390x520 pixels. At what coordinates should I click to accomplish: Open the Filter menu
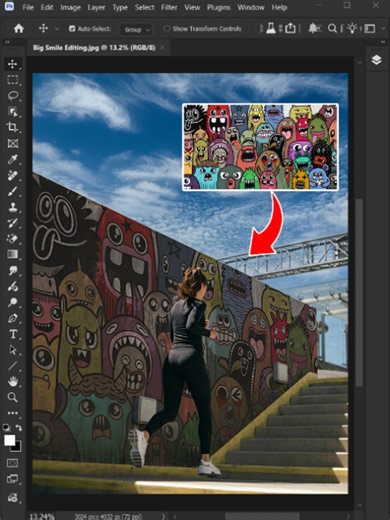click(x=169, y=7)
